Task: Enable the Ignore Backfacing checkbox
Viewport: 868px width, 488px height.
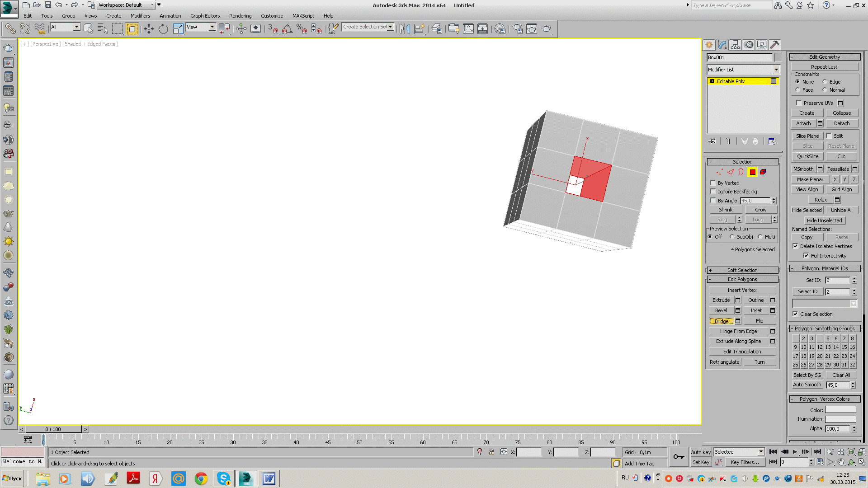Action: coord(713,192)
